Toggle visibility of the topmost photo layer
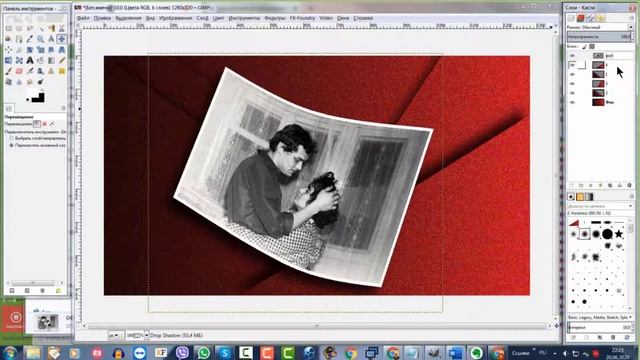This screenshot has height=360, width=640. click(x=572, y=56)
